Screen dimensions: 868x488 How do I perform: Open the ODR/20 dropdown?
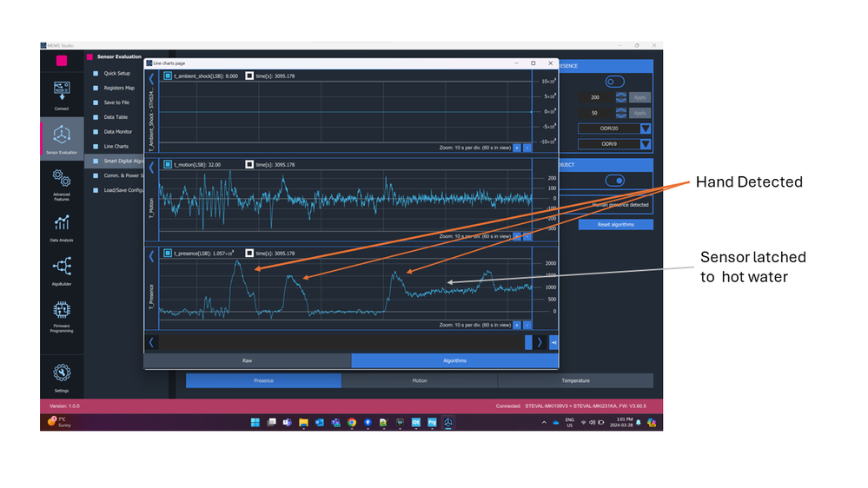(x=614, y=129)
